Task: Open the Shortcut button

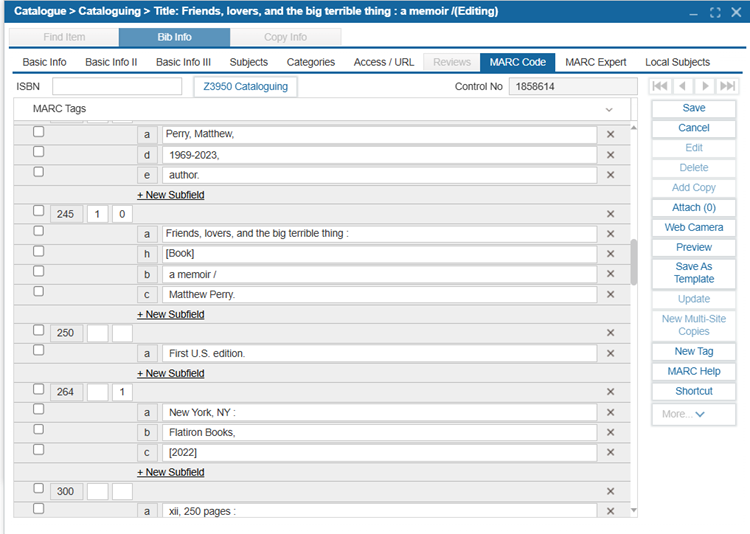Action: click(x=694, y=391)
